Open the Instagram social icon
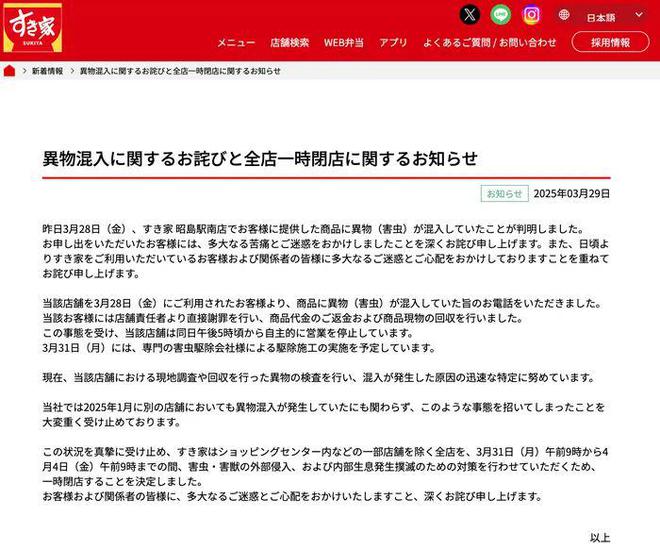660x549 pixels. [x=531, y=15]
